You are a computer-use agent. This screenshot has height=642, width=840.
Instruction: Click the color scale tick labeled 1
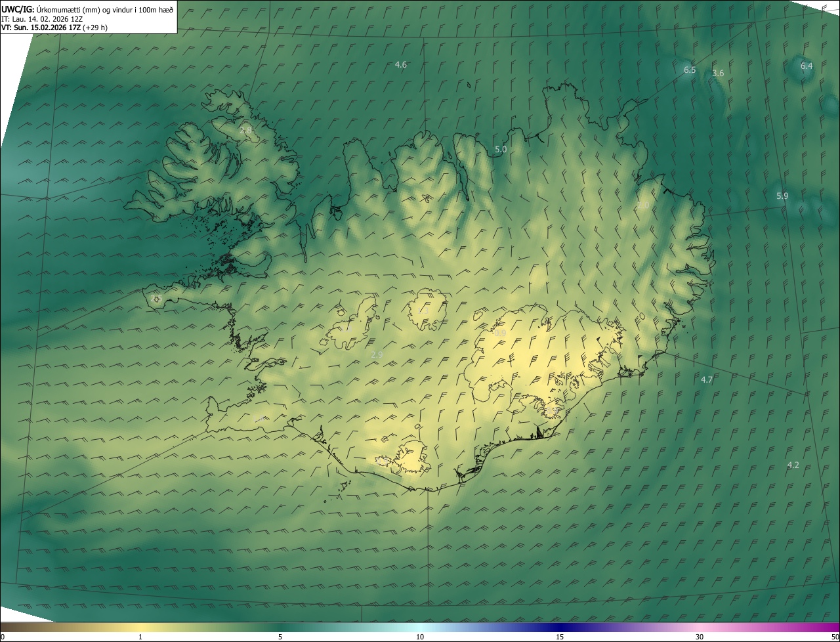tap(140, 637)
